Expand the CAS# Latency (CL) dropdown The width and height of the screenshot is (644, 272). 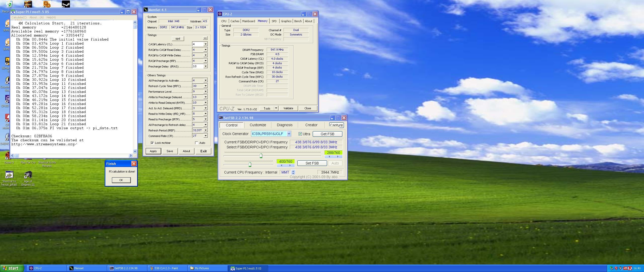click(x=206, y=44)
